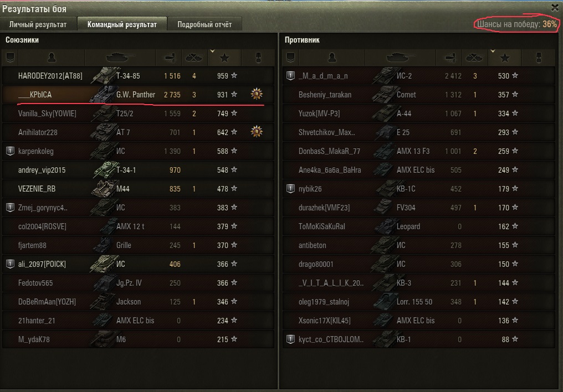Viewport: 563px width, 392px height.
Task: Close the battle results window
Action: tap(554, 7)
